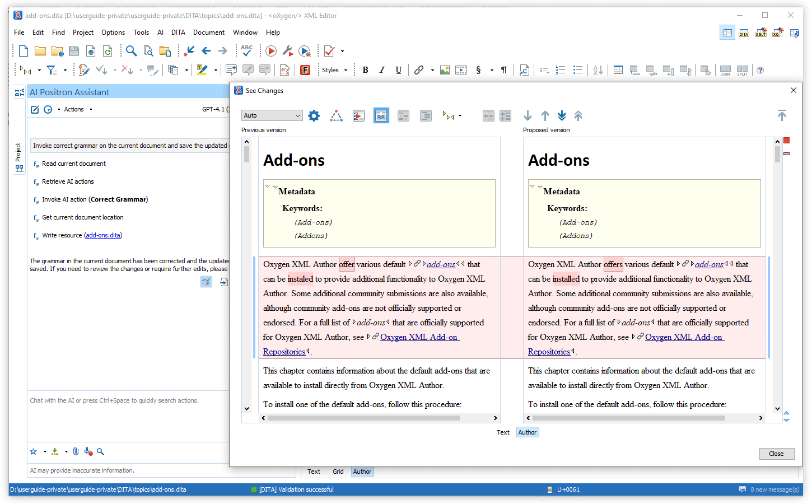This screenshot has height=504, width=812.
Task: Open the validation checkmark dropdown arrow
Action: (342, 51)
